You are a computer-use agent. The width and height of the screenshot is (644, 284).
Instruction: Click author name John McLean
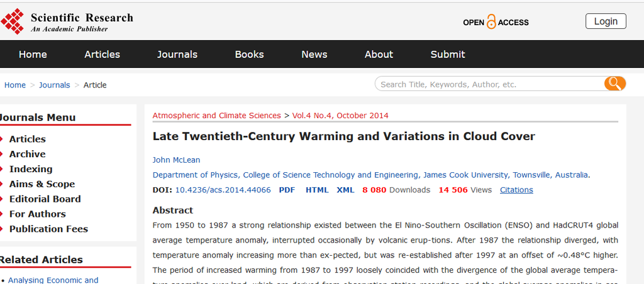pos(176,160)
